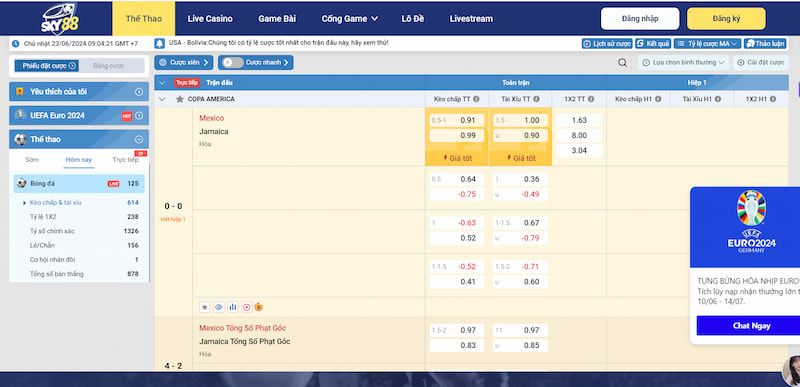Click the Bóng đá soccer ball icon
This screenshot has height=387, width=800.
21,183
